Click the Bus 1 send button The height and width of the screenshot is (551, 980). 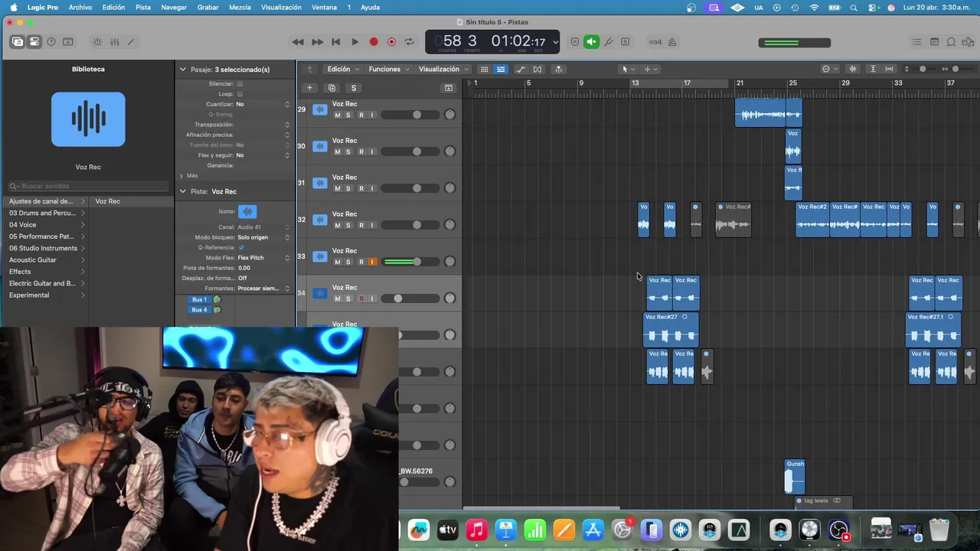click(200, 299)
